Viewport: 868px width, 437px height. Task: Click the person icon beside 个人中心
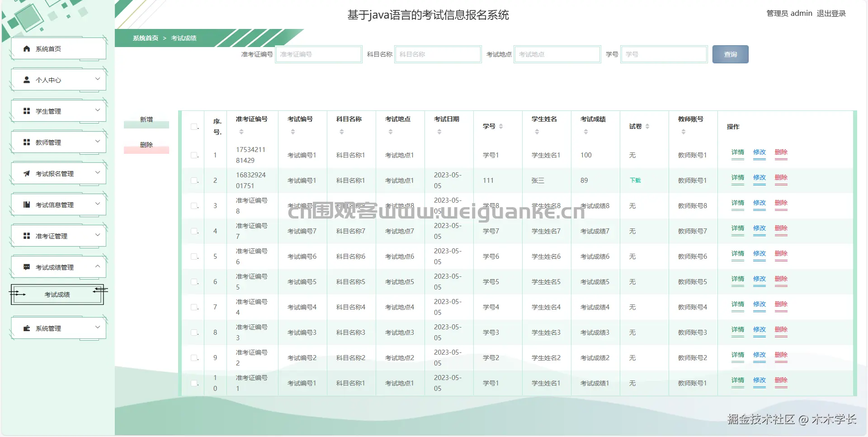[x=27, y=80]
